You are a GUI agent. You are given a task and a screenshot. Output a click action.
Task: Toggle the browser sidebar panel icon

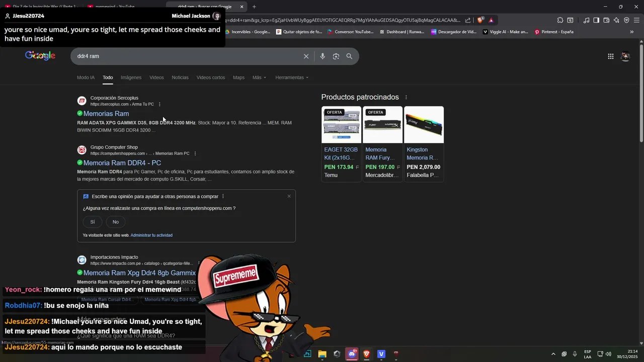tap(596, 20)
